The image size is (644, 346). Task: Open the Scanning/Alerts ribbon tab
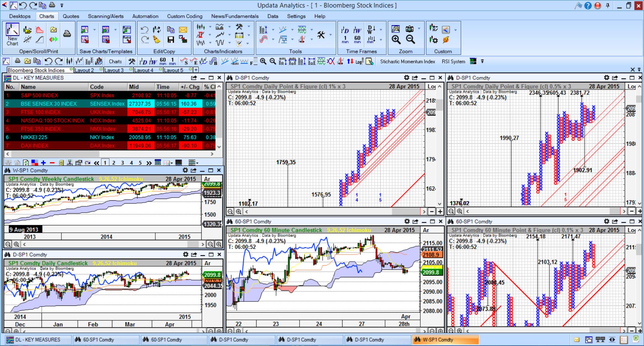tap(106, 16)
